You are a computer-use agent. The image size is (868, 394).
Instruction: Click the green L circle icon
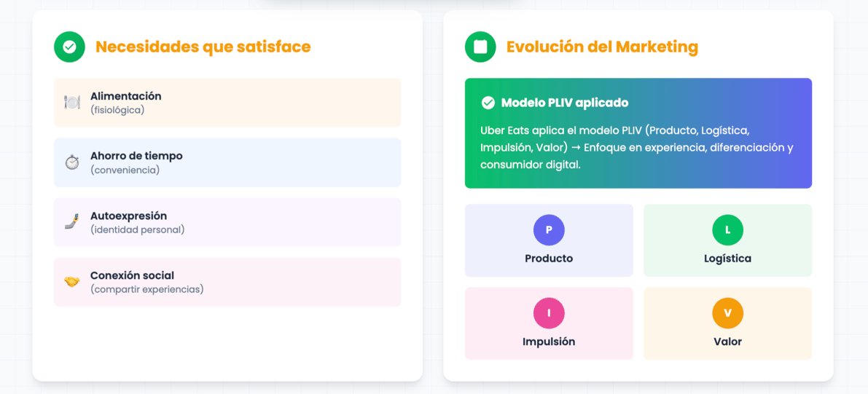[727, 230]
